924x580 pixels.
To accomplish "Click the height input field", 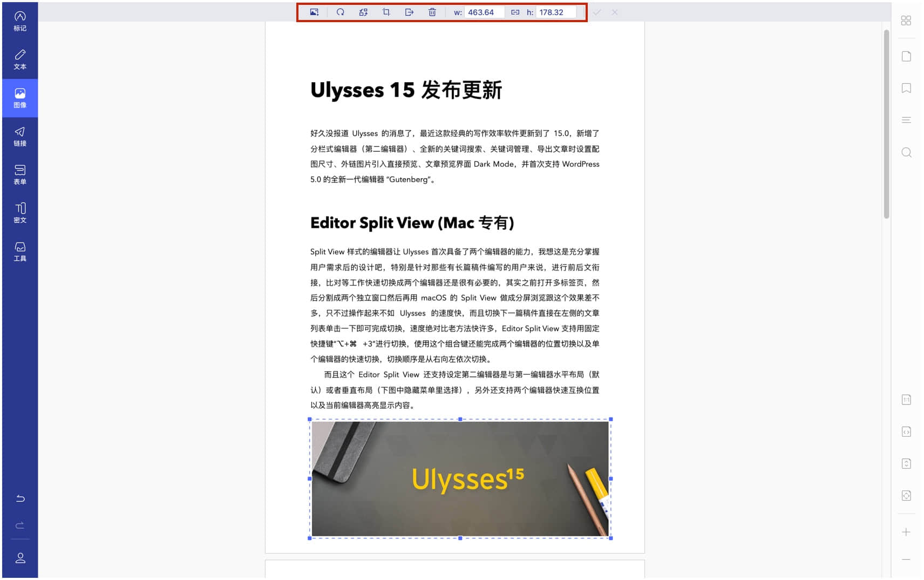I will (x=555, y=12).
